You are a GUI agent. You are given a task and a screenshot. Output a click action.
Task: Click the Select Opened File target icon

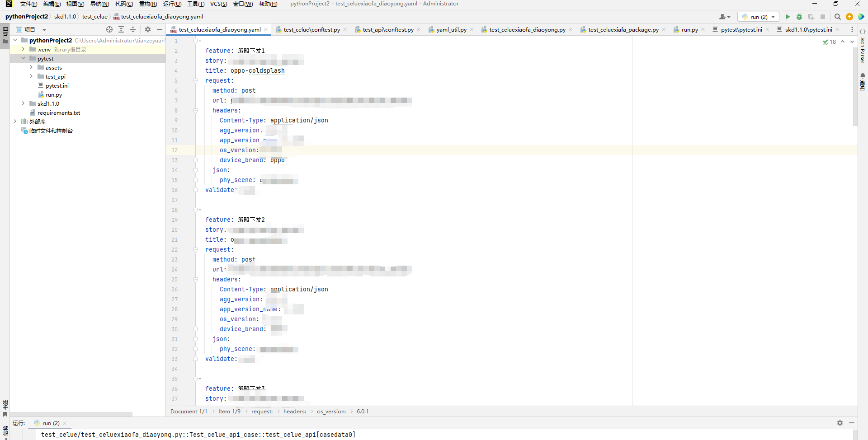click(x=109, y=29)
